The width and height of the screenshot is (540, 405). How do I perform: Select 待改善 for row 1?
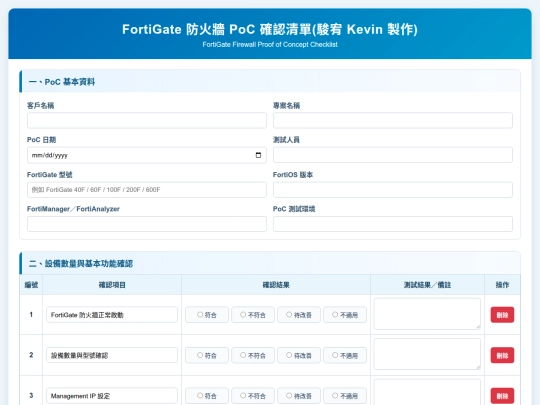click(299, 315)
